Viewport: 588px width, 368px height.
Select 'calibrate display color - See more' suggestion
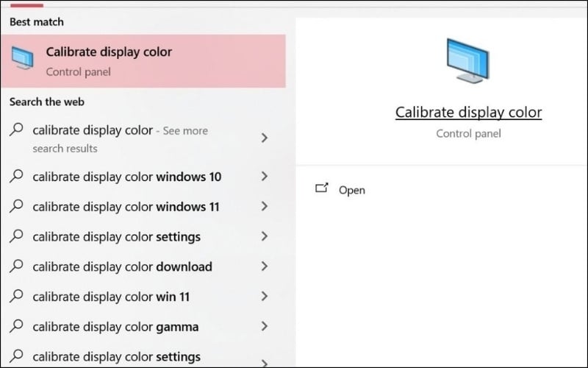tap(143, 138)
